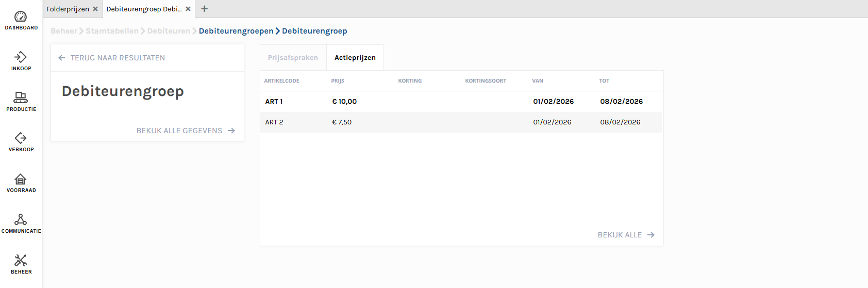Select the Communicatie network icon
Screen dimensions: 868x288
click(x=21, y=220)
